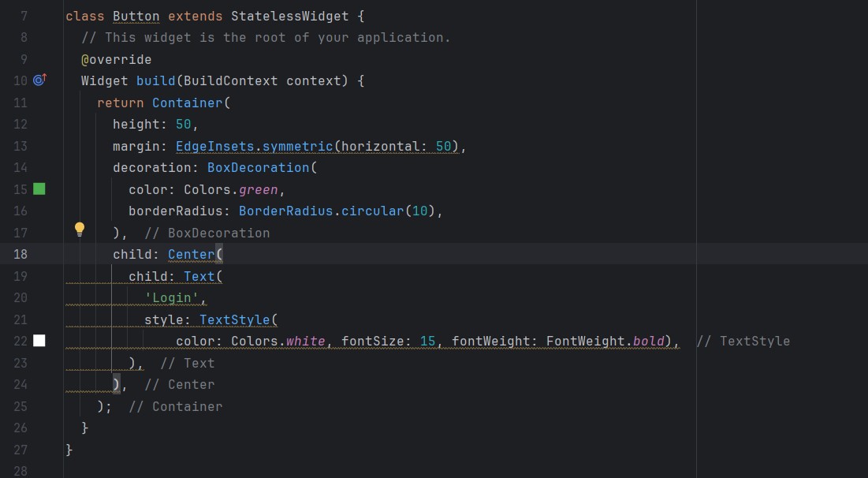Click circular method on line 16
The image size is (868, 478).
tap(373, 211)
